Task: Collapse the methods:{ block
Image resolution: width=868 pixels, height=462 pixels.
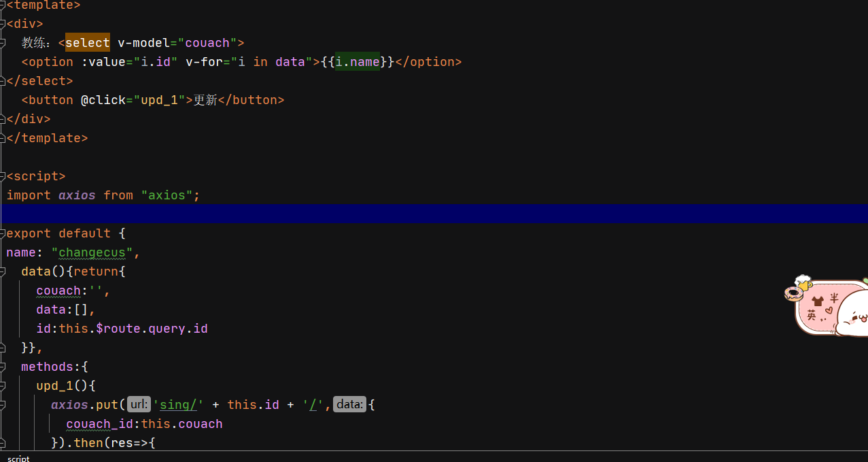Action: click(x=3, y=367)
